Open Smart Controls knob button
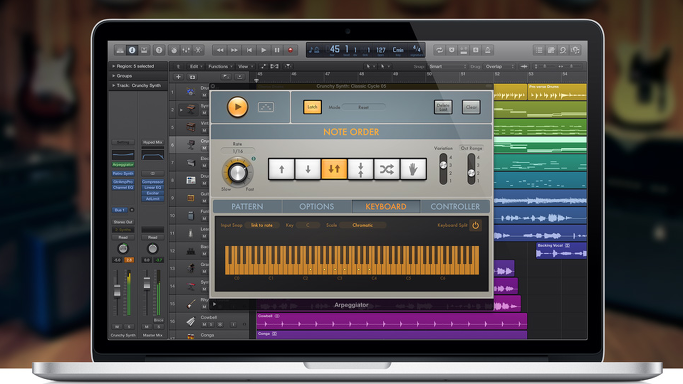The width and height of the screenshot is (683, 384). pos(174,50)
